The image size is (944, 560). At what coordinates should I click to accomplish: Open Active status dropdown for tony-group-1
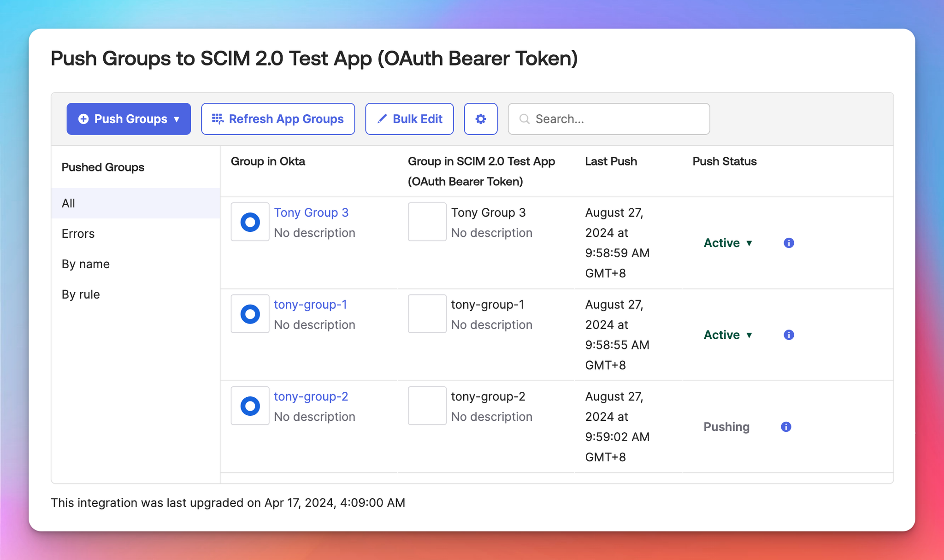(728, 335)
